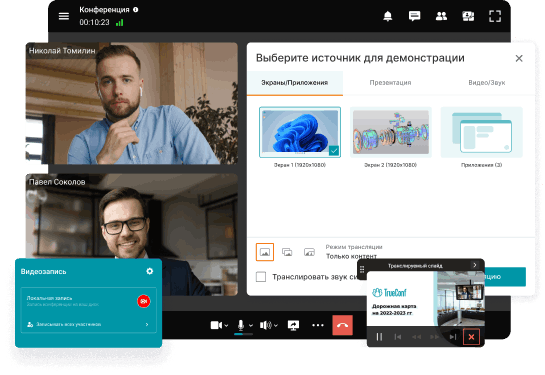Open Видеозапись settings gear
Screen dimensions: 545x375
pos(150,271)
